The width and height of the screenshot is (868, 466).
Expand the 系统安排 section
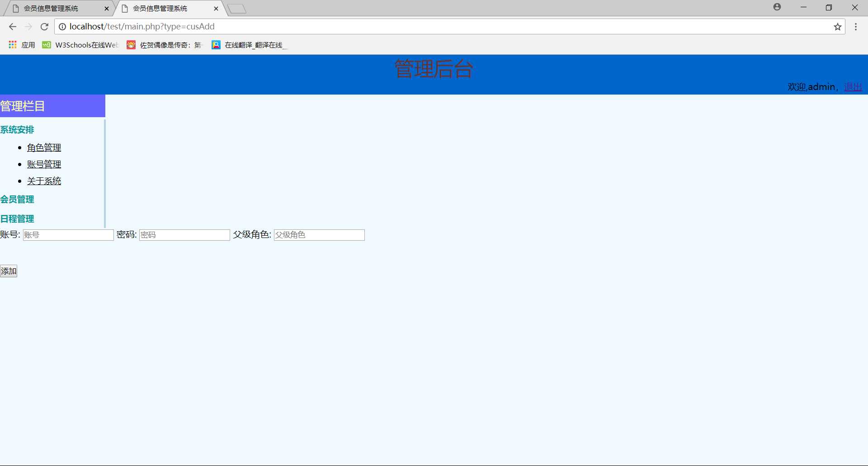pyautogui.click(x=17, y=130)
